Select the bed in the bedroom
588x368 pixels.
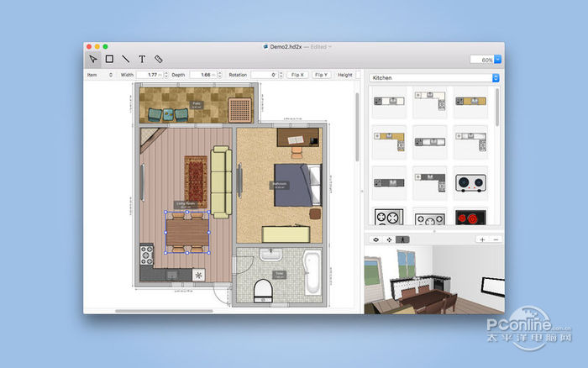click(297, 185)
